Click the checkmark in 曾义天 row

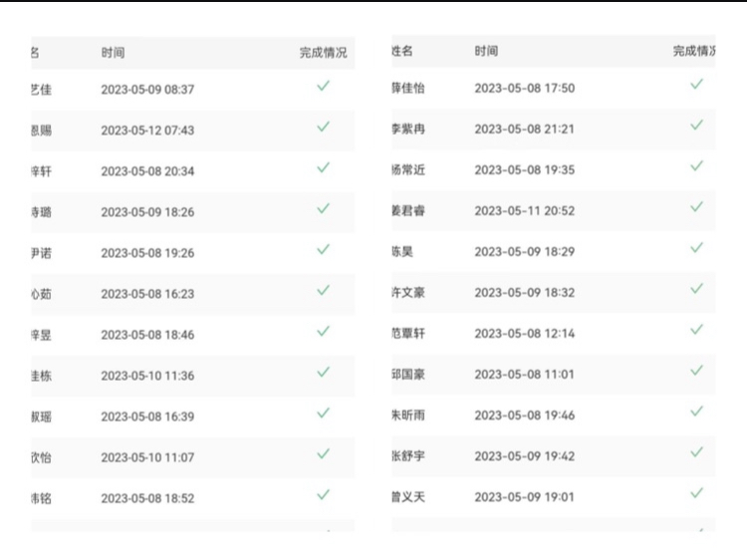tap(697, 493)
